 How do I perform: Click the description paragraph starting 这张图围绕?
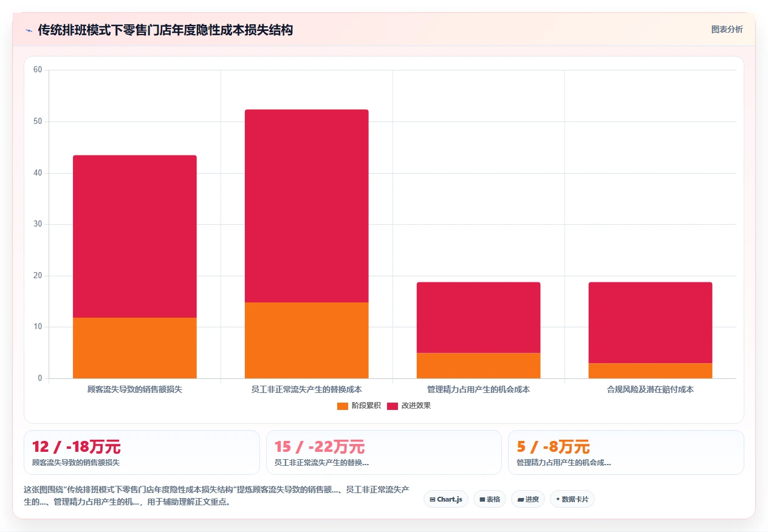pos(216,496)
